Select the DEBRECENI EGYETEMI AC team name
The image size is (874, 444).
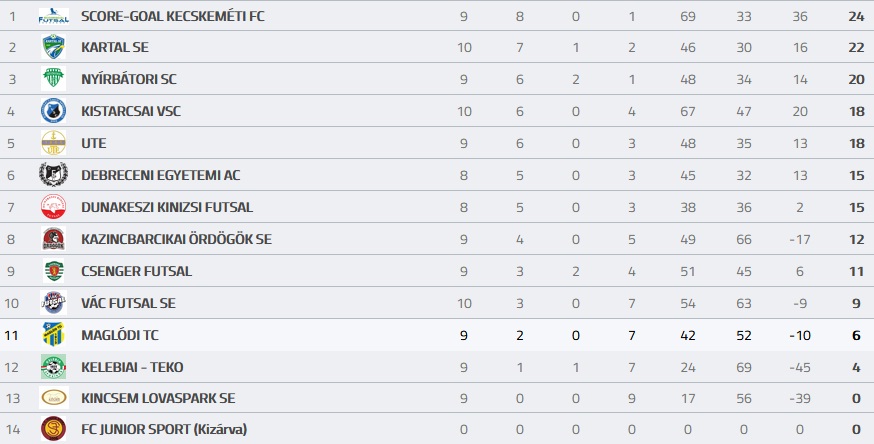[160, 175]
